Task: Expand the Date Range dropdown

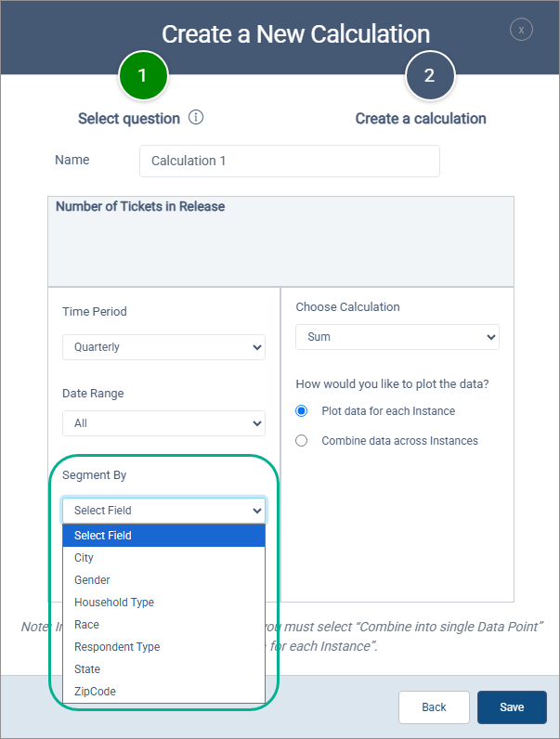Action: (x=163, y=423)
